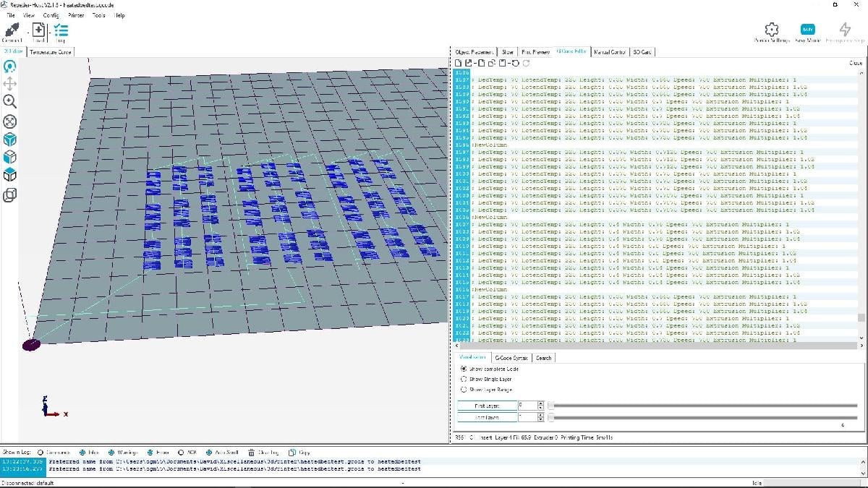Select the move viewpoint arrows tool
868x488 pixels.
click(x=10, y=84)
